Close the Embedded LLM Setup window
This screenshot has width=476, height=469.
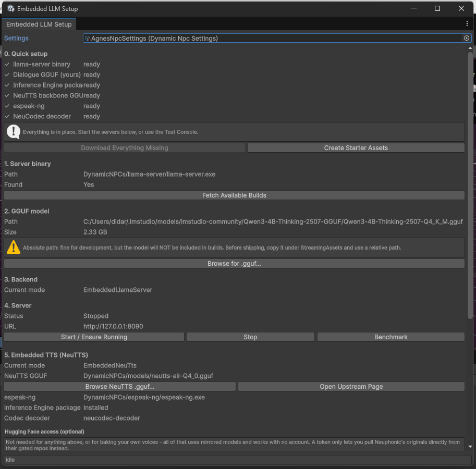coord(461,8)
